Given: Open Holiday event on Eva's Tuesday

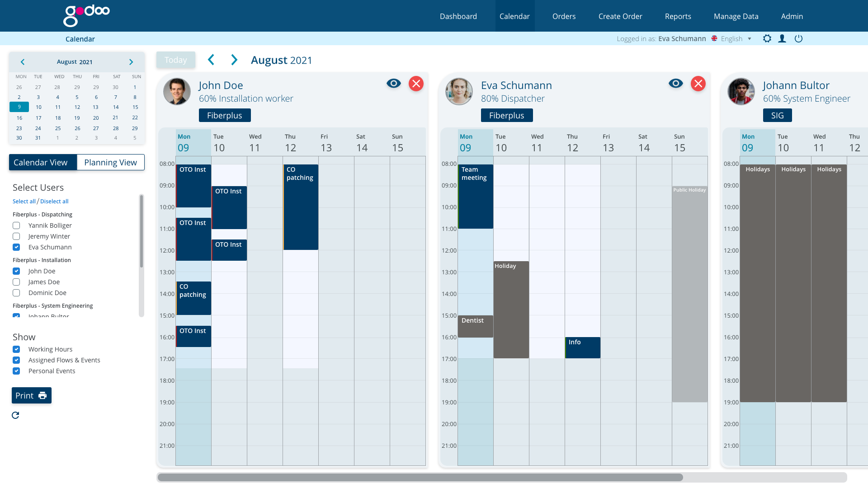Looking at the screenshot, I should click(511, 310).
